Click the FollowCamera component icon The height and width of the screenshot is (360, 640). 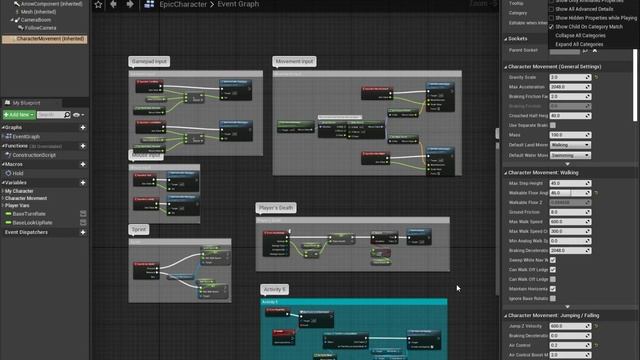pyautogui.click(x=21, y=28)
